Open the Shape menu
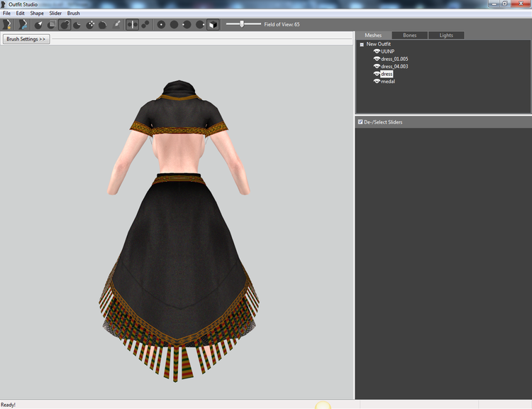 pos(37,13)
